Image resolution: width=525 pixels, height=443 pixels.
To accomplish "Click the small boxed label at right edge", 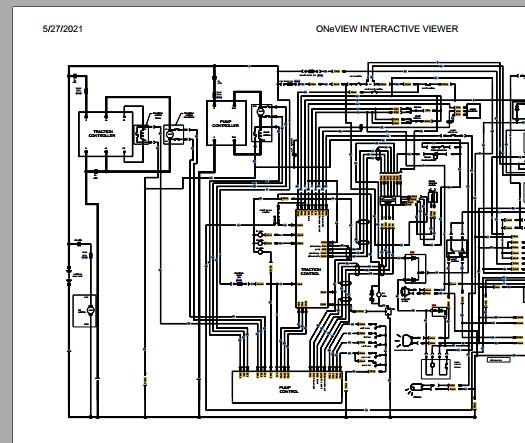I will (x=498, y=360).
